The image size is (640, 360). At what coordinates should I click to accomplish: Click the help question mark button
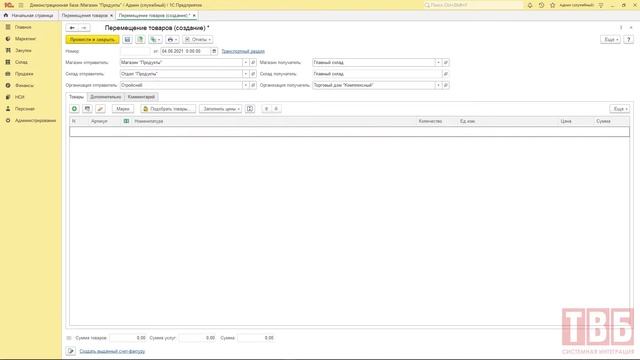tap(629, 40)
